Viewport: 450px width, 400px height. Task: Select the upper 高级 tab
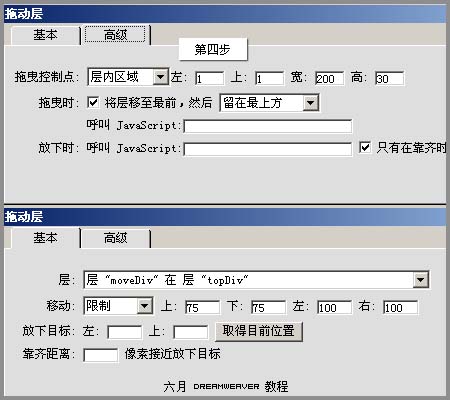coord(115,35)
